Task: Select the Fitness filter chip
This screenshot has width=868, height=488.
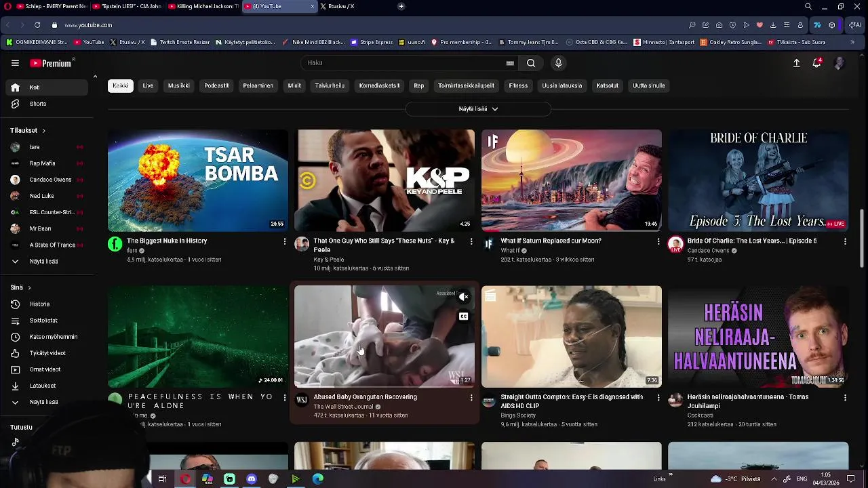Action: click(x=518, y=86)
